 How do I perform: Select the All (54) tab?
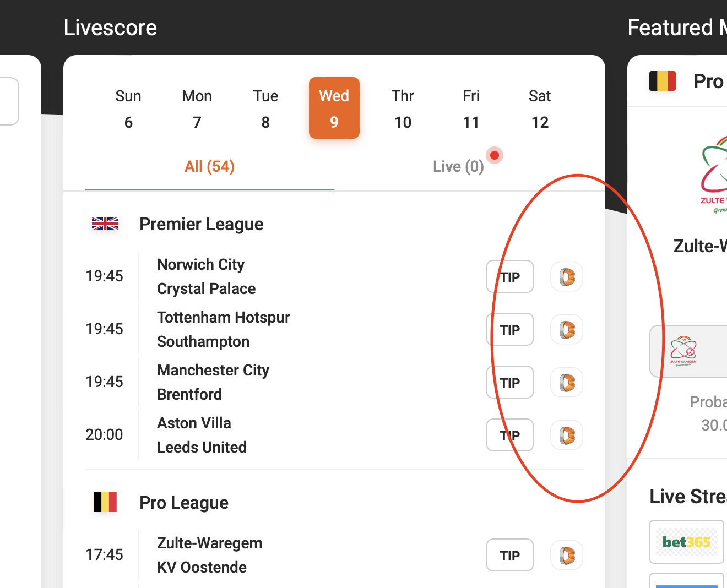209,166
